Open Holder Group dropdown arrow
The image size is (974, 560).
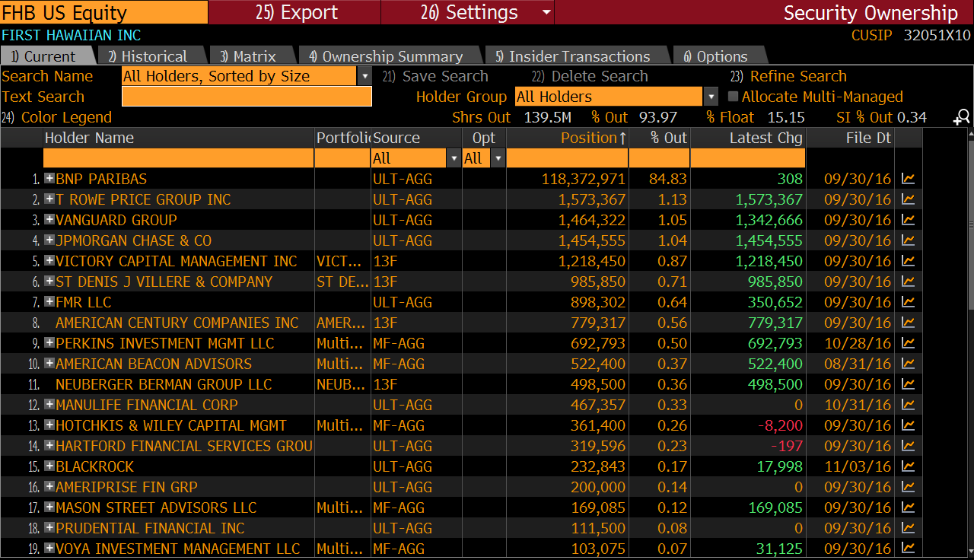point(711,97)
